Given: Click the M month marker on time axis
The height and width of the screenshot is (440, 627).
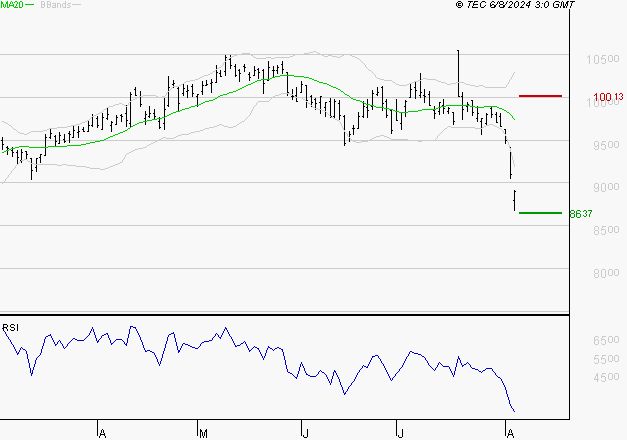Looking at the screenshot, I should click(x=203, y=433).
